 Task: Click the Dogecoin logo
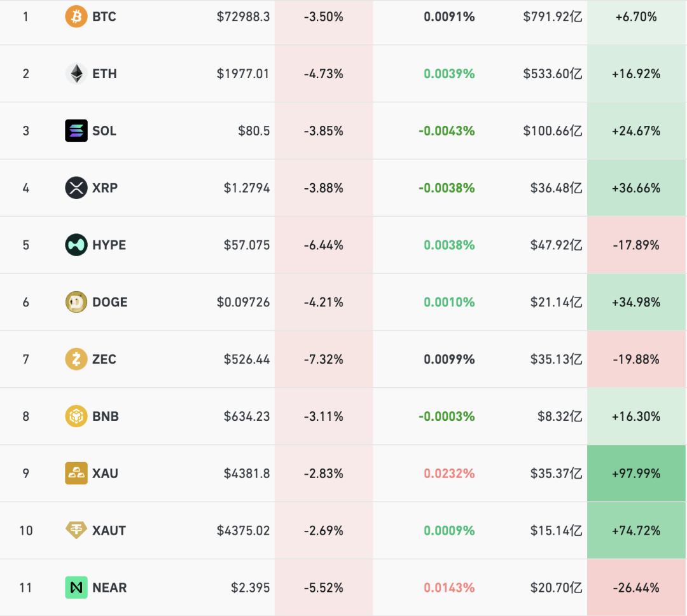tap(76, 302)
